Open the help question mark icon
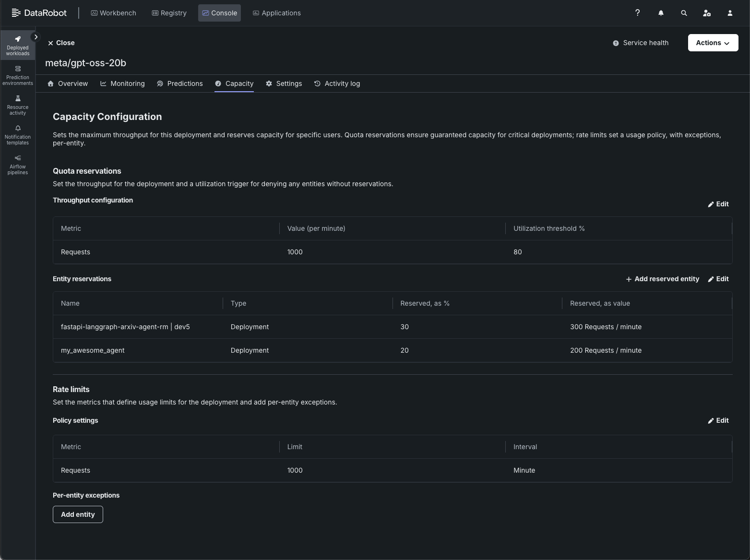The width and height of the screenshot is (750, 560). [637, 13]
